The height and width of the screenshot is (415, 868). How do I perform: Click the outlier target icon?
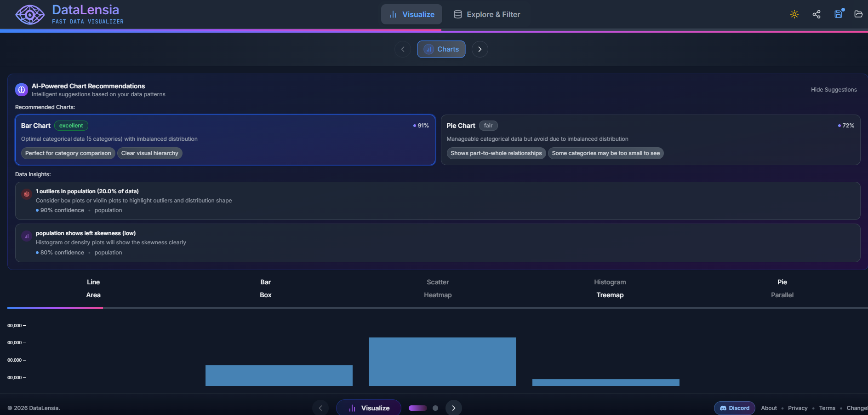27,194
